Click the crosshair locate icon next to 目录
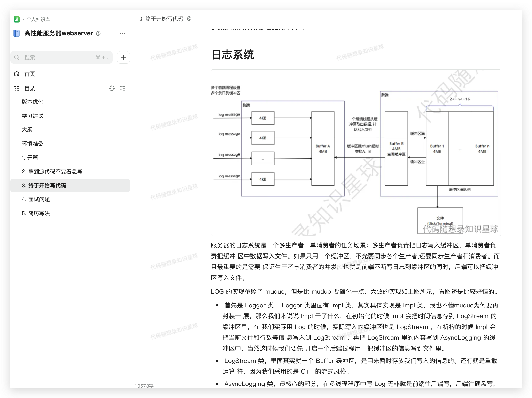532x398 pixels. [112, 88]
